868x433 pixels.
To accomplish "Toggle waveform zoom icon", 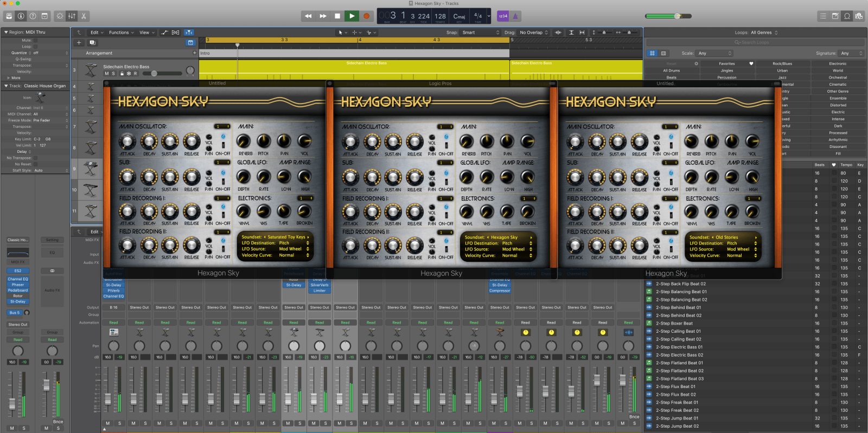I will click(x=558, y=33).
